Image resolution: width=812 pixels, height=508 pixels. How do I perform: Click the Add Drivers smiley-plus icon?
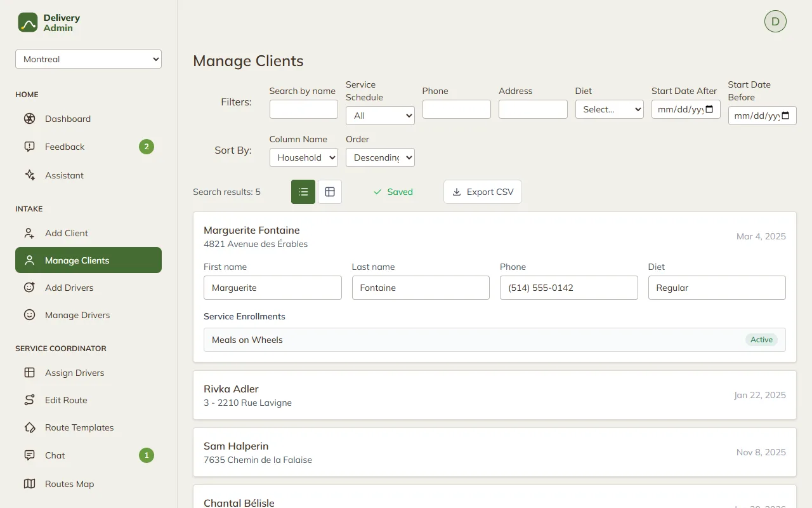29,288
